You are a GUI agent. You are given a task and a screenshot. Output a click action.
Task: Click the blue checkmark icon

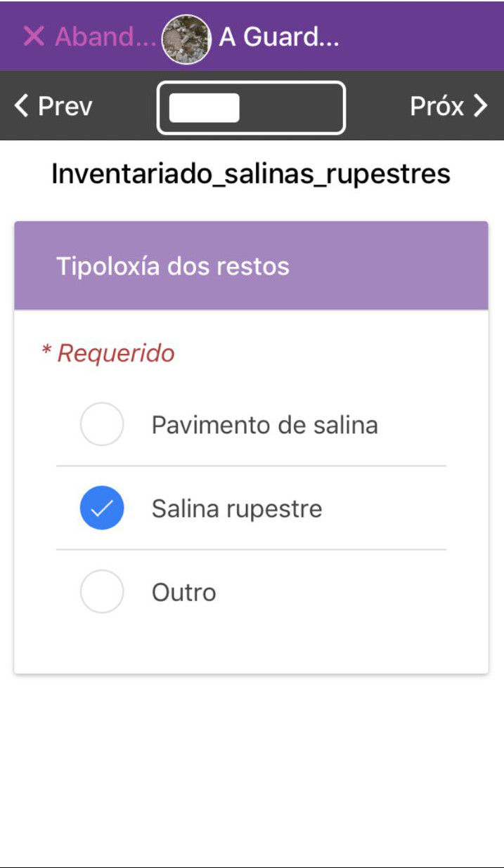pyautogui.click(x=102, y=508)
